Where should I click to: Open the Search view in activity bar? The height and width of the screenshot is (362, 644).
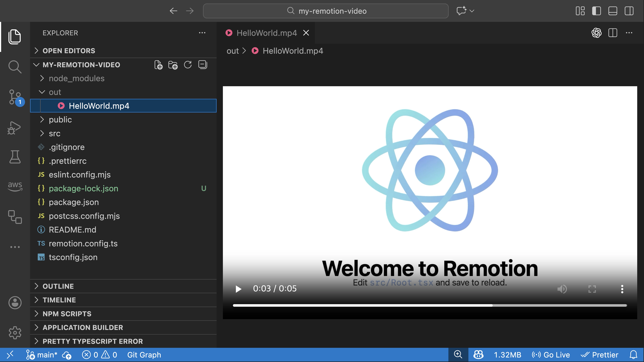15,67
